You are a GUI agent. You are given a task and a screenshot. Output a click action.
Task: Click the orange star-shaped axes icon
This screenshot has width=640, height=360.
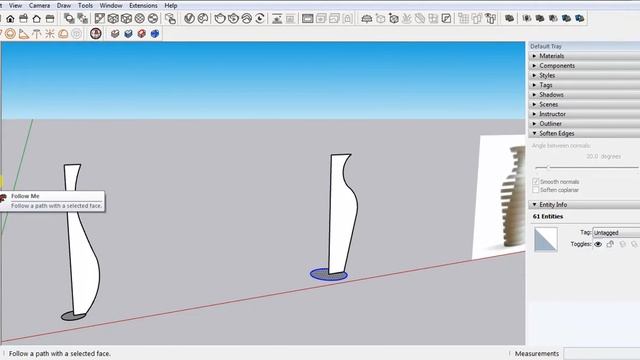(50, 33)
